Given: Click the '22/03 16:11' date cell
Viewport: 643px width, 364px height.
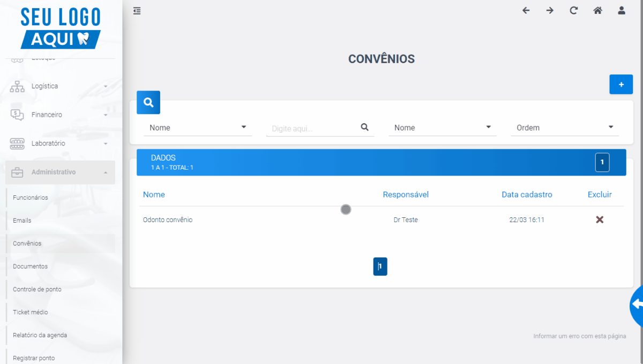Looking at the screenshot, I should point(527,220).
